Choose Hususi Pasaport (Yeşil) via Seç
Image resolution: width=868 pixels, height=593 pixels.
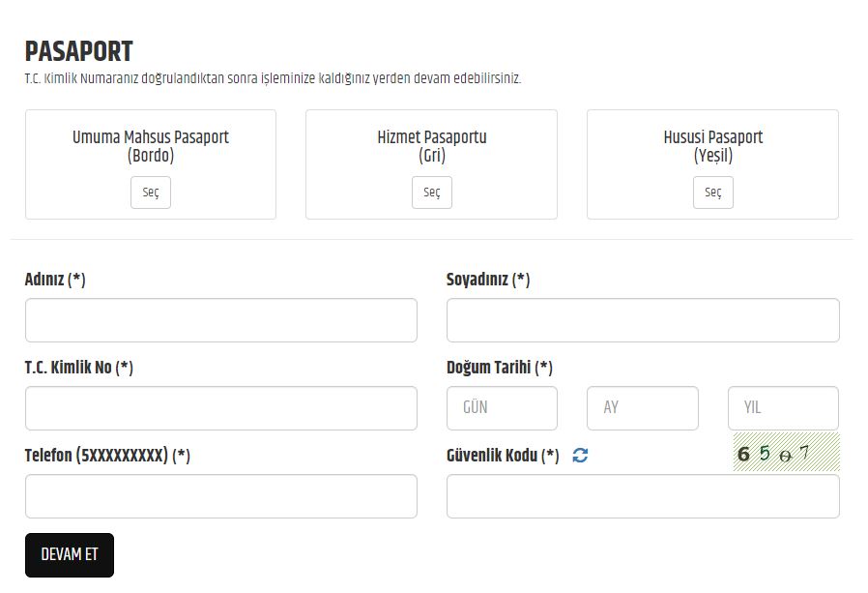[x=712, y=193]
